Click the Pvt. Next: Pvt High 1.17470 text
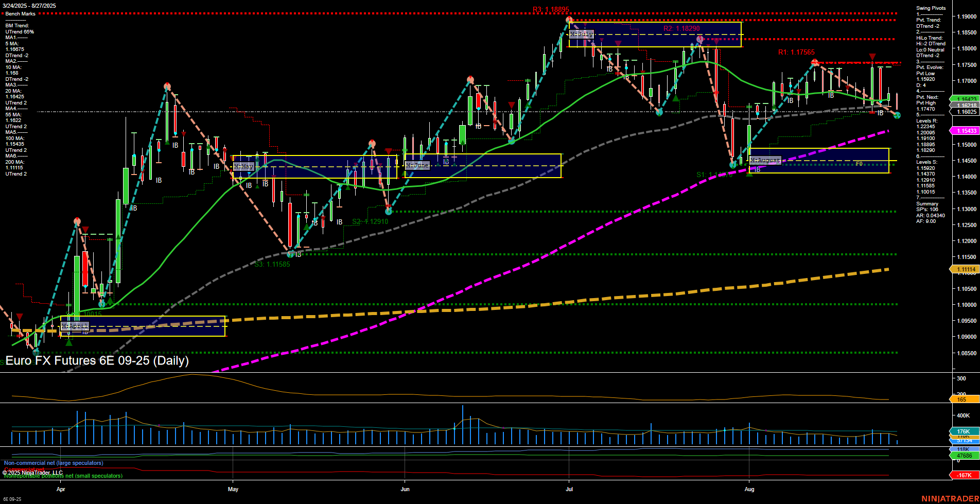 coord(927,103)
